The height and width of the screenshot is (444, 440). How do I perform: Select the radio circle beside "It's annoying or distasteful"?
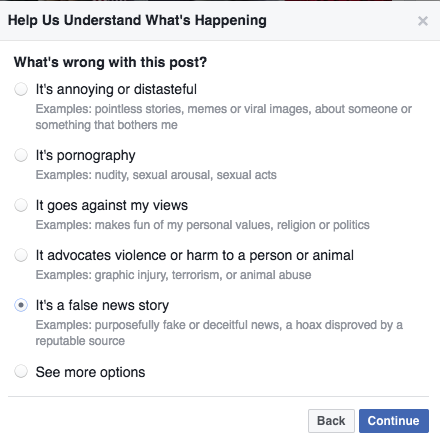coord(21,89)
